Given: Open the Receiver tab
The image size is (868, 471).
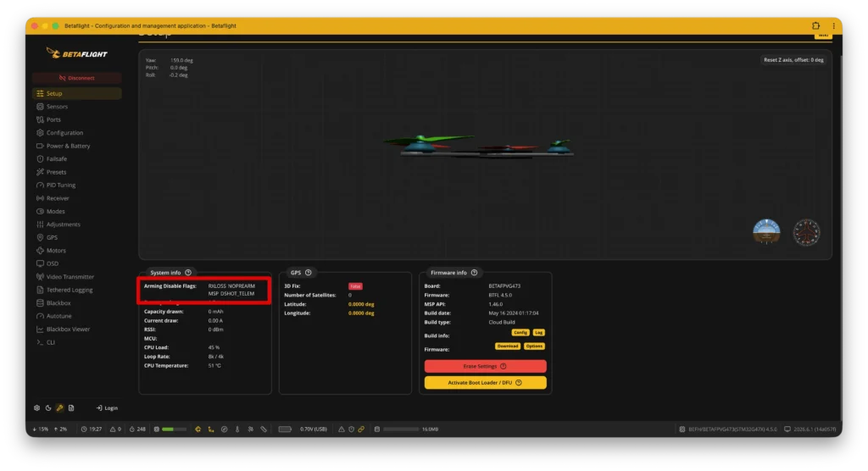Looking at the screenshot, I should (x=77, y=198).
